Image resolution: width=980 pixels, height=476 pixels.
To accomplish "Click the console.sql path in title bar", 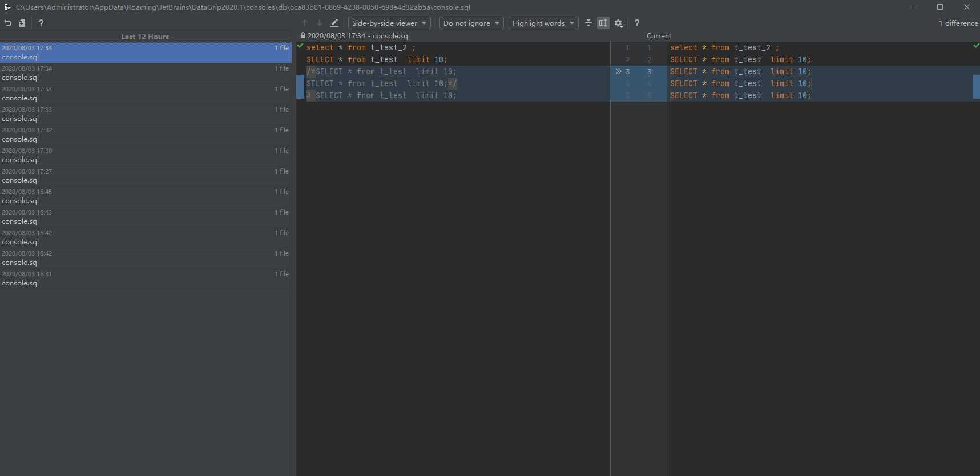I will click(x=243, y=7).
